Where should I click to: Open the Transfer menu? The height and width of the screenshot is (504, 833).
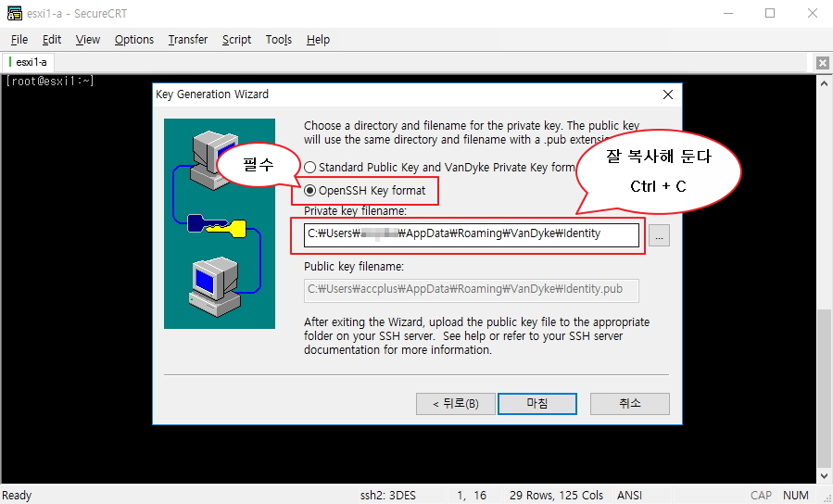pos(187,40)
